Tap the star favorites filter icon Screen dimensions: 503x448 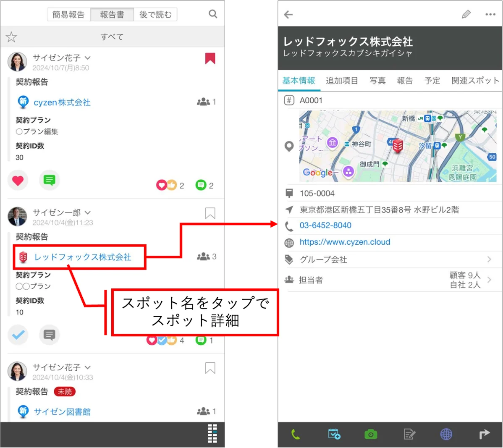click(x=11, y=37)
